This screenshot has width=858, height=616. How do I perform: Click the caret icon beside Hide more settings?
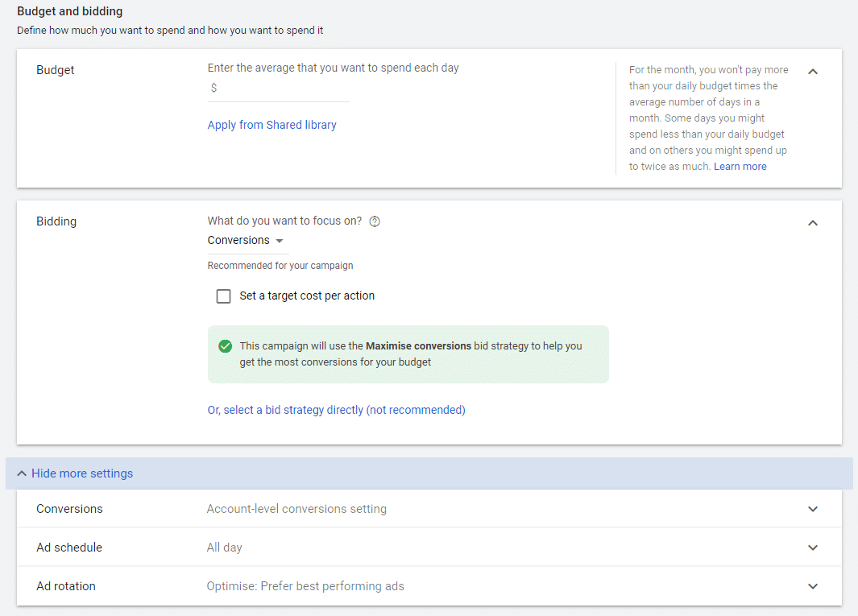pyautogui.click(x=22, y=473)
